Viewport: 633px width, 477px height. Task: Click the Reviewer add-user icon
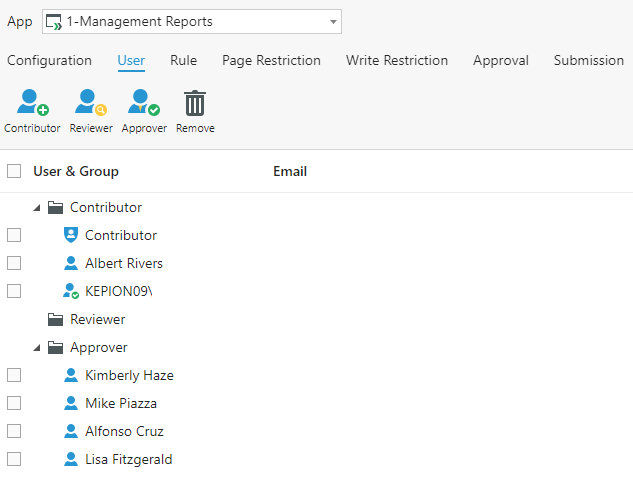(91, 103)
